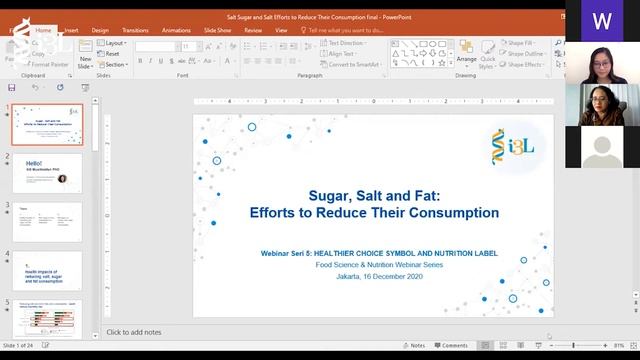The image size is (640, 360).
Task: Open the Insert ribbon tab
Action: 71,30
